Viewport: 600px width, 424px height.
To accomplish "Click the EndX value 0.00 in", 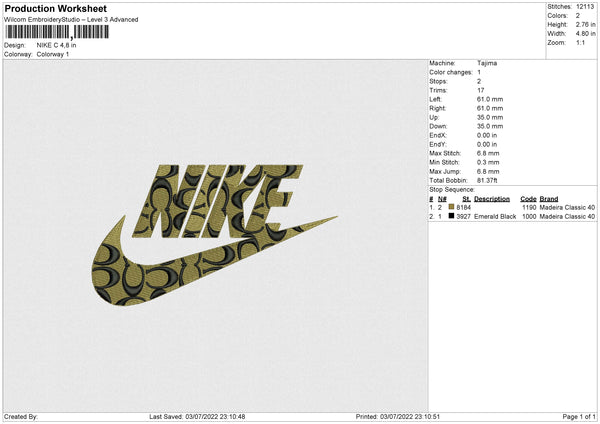I will click(487, 135).
